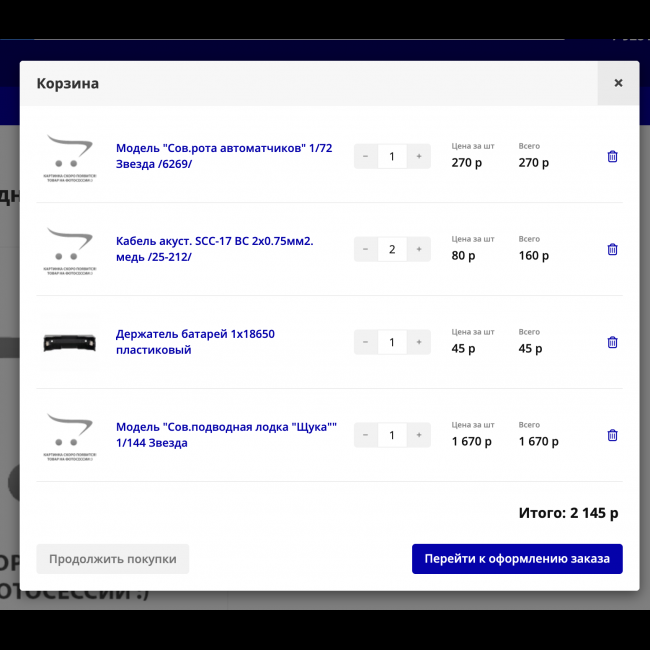Click Продолжить покупки button
650x650 pixels.
(x=112, y=559)
